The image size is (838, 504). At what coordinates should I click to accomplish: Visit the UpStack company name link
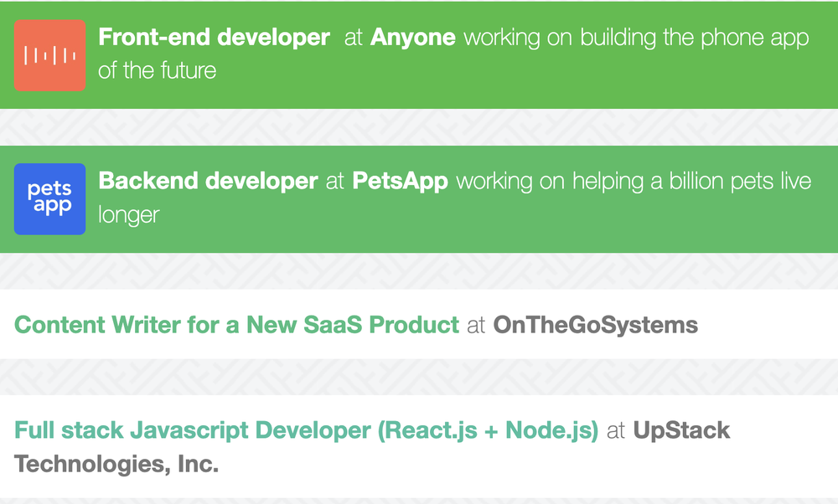(x=681, y=431)
